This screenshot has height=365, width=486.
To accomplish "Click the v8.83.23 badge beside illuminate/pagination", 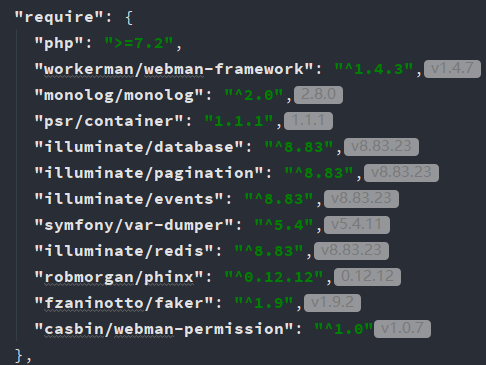I will 401,173.
